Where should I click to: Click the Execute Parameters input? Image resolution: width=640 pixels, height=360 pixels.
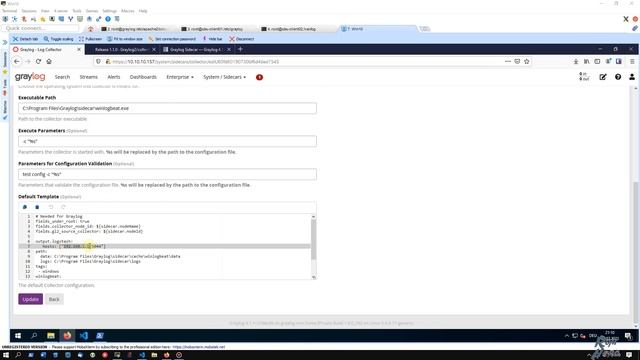(x=167, y=141)
